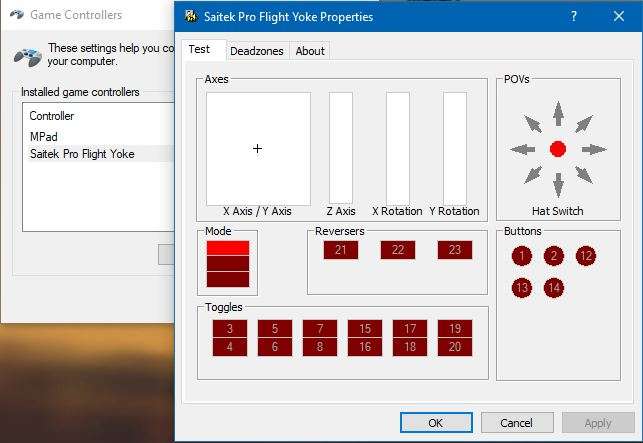
Task: Select MPad in installed controllers list
Action: coord(44,137)
